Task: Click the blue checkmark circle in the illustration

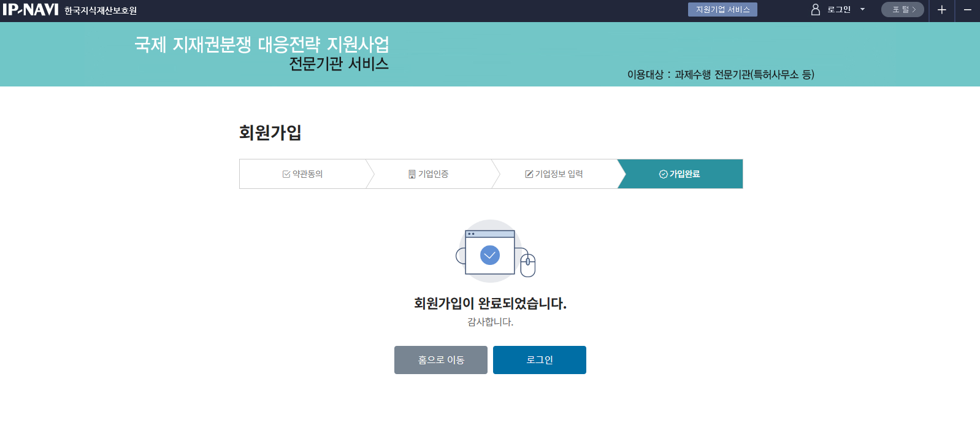Action: click(490, 255)
